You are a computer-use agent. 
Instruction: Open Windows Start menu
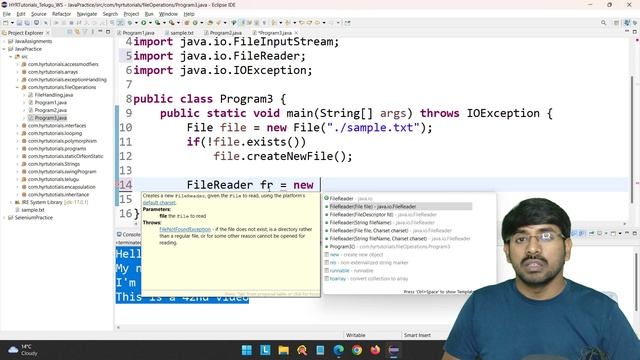pyautogui.click(x=247, y=350)
